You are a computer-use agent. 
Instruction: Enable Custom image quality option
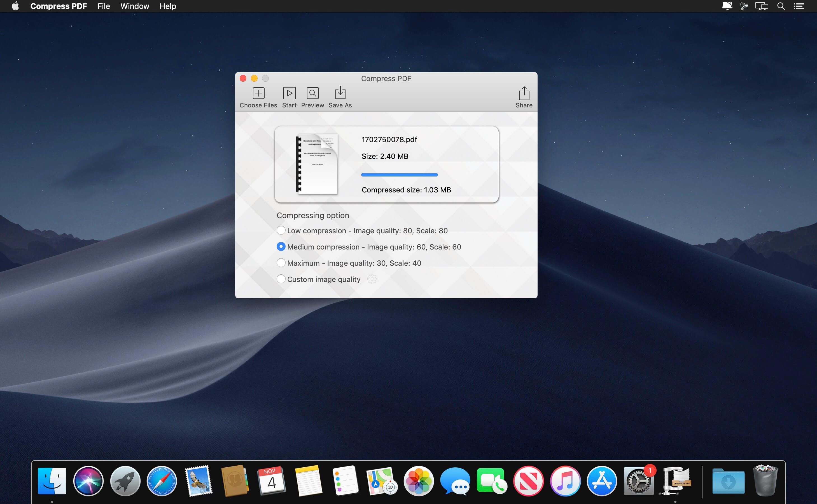(x=281, y=279)
